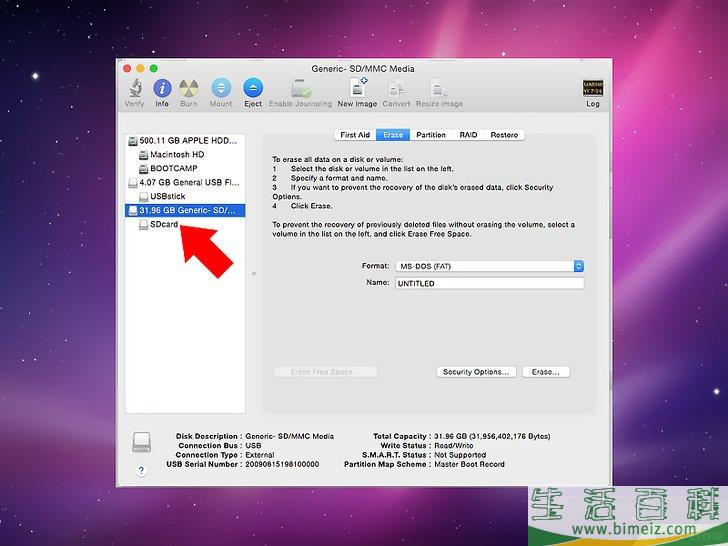
Task: Open the help question mark button
Action: 141,470
